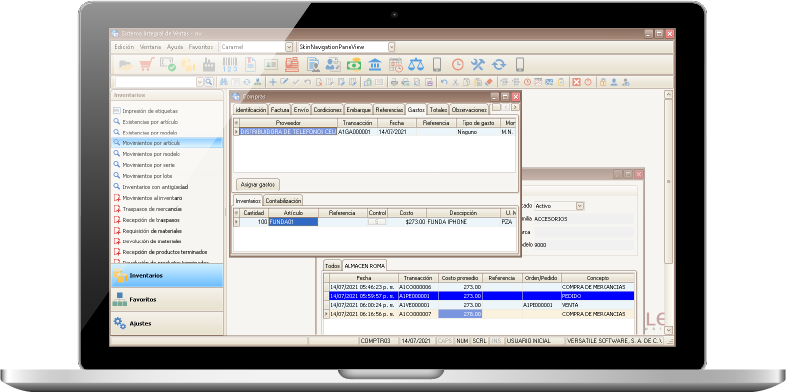Open Existencias por artículo

(150, 122)
